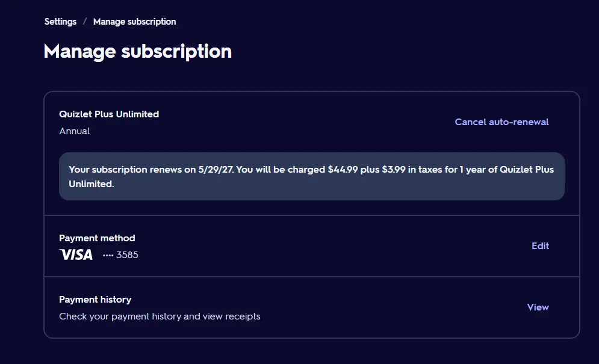Click the Quizlet Plus Unlimited plan title
This screenshot has width=599, height=364.
point(109,114)
